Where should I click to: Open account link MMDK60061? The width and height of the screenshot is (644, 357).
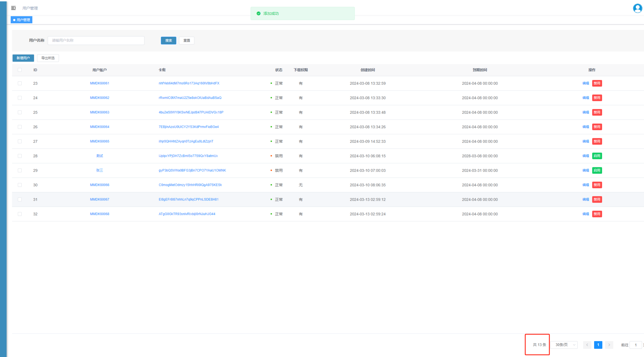pos(100,83)
